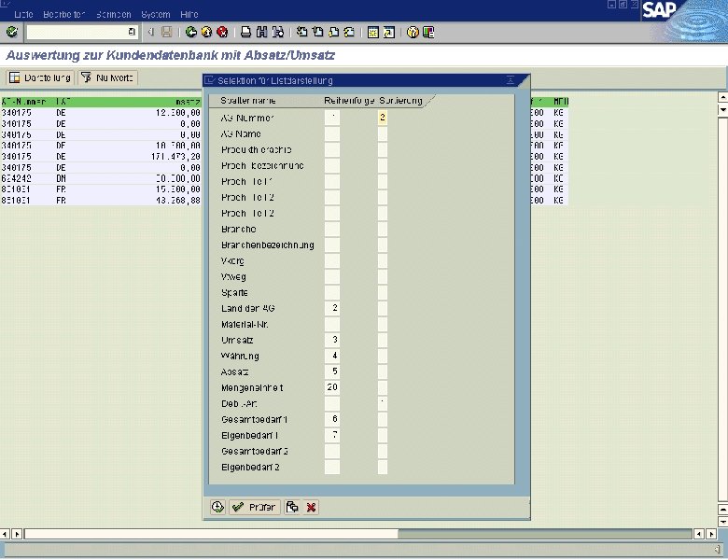Click Reihenfolge field for Währung
The width and height of the screenshot is (728, 560).
(x=332, y=356)
